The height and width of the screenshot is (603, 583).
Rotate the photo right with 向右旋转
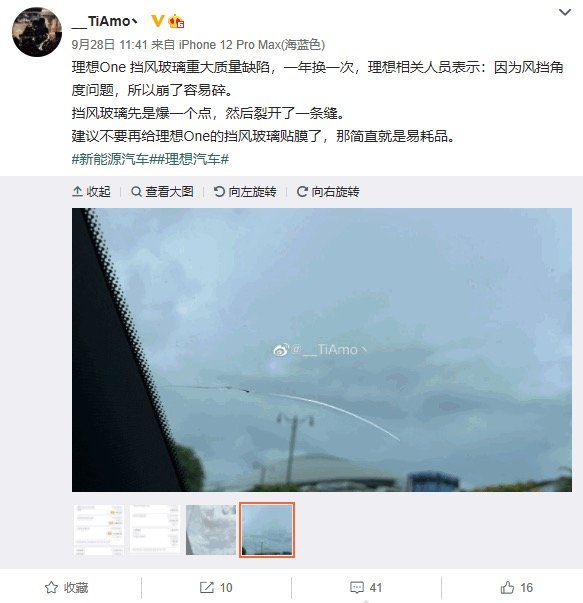[x=328, y=192]
